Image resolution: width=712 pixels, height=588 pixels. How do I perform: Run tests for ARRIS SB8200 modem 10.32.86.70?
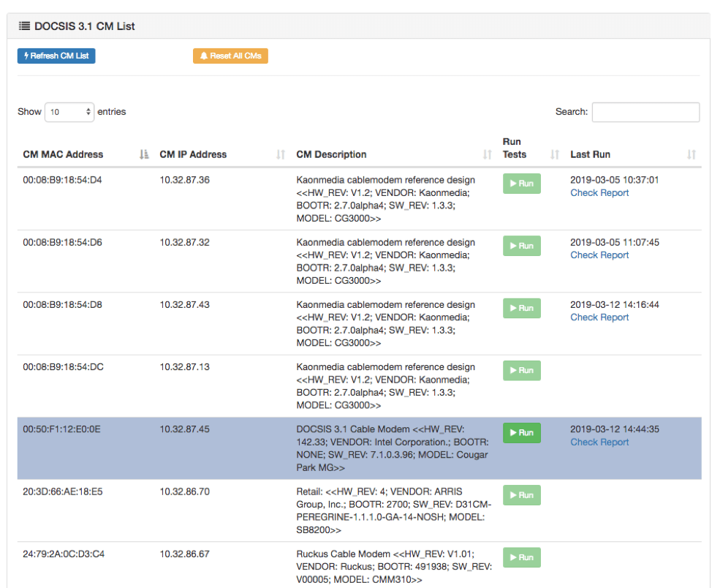tap(521, 495)
